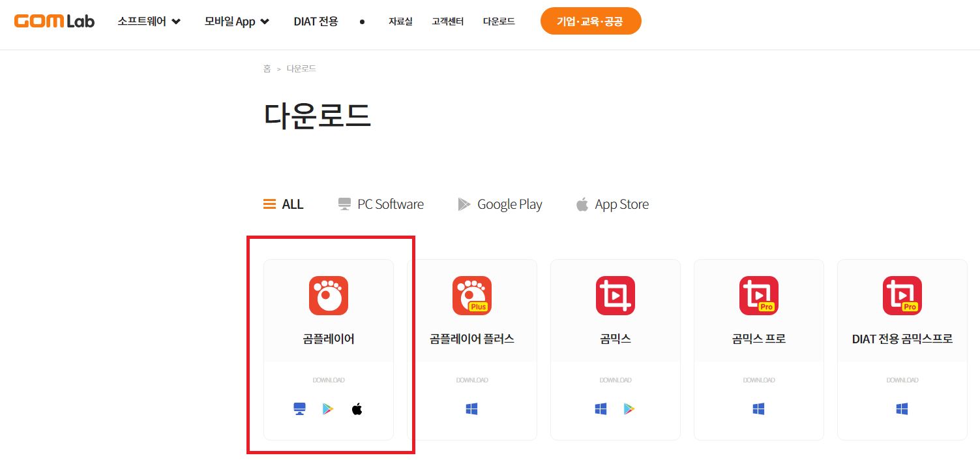Filter by App Store tab
The height and width of the screenshot is (464, 980).
[612, 204]
